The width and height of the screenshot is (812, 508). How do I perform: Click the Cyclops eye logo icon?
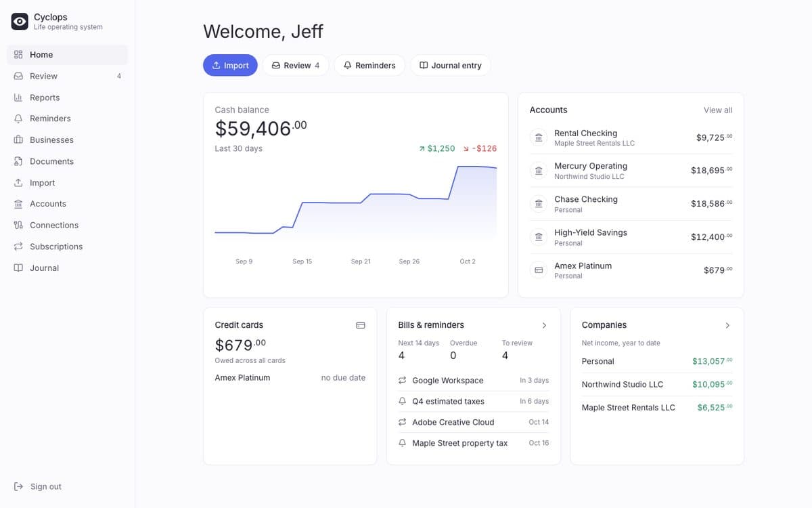[x=20, y=22]
